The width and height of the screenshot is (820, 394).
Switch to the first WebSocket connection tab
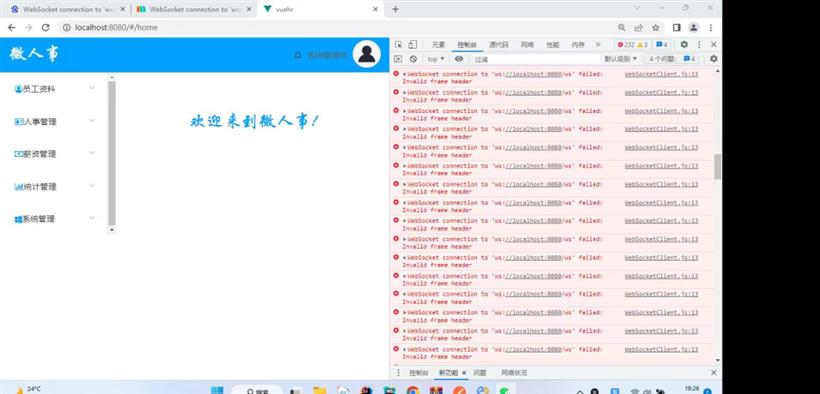68,9
